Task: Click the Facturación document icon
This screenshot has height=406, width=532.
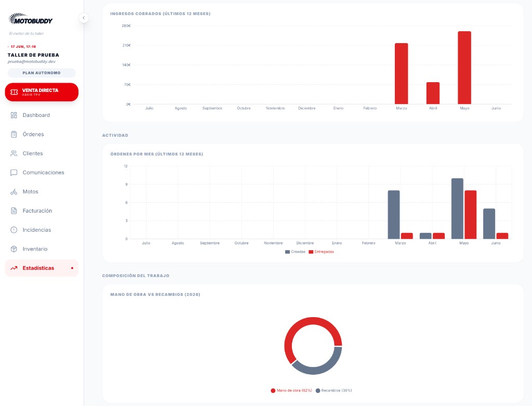Action: click(x=14, y=211)
